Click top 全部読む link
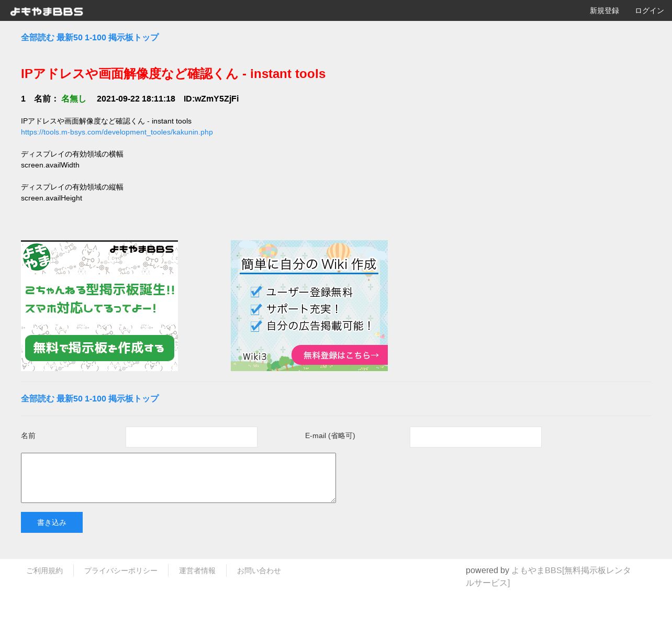The height and width of the screenshot is (626, 672). click(38, 38)
